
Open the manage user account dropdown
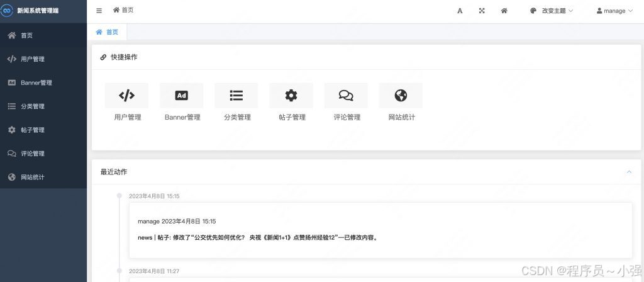614,11
